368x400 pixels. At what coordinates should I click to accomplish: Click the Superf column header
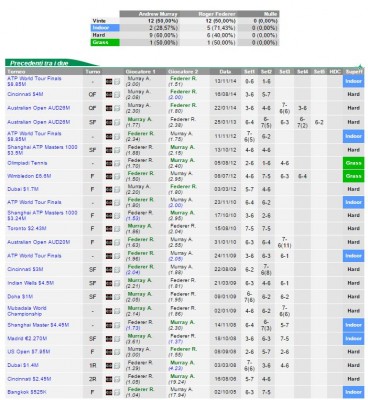[x=354, y=72]
